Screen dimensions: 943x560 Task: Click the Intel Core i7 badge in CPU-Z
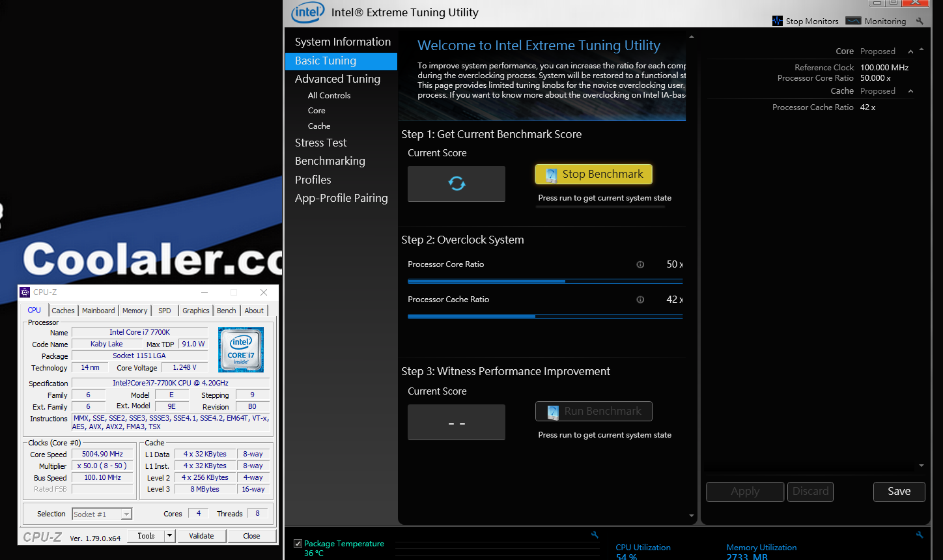point(241,350)
